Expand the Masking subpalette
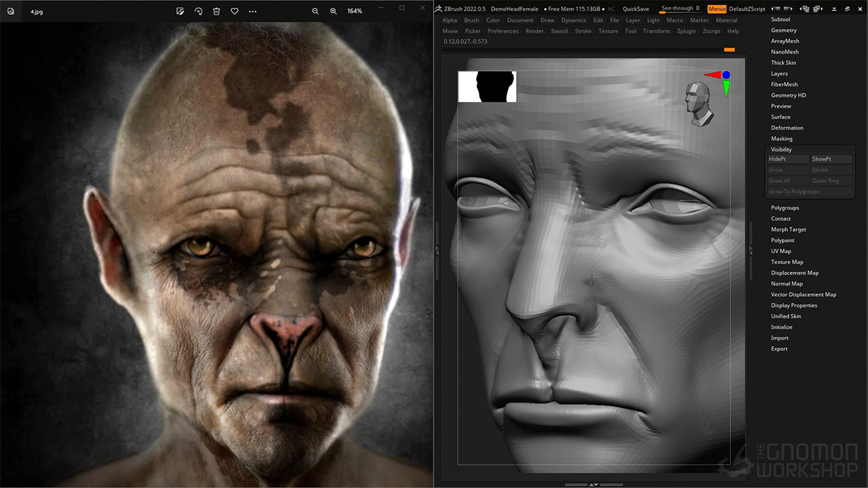Screen dimensions: 868x488 click(781, 138)
